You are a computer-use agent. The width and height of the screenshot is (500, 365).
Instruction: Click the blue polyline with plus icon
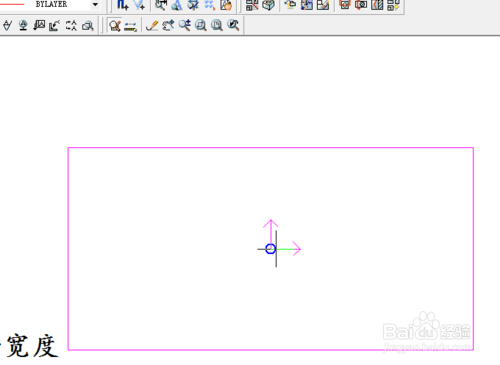coord(123,5)
